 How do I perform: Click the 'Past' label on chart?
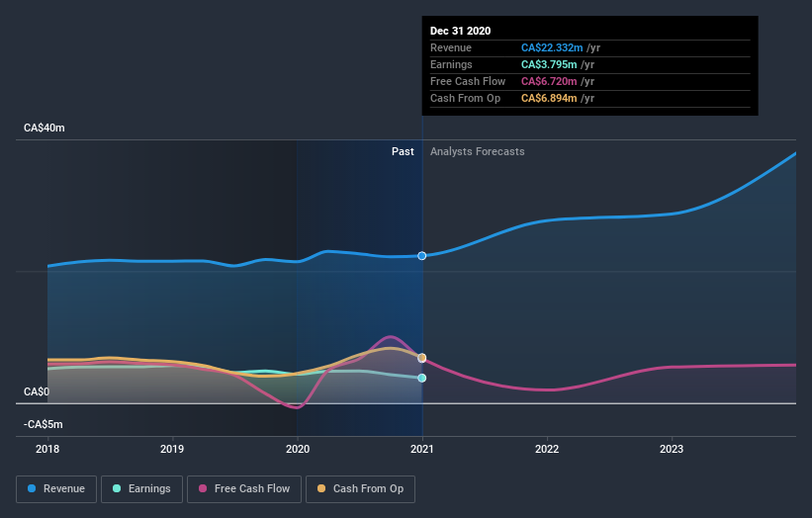point(403,151)
